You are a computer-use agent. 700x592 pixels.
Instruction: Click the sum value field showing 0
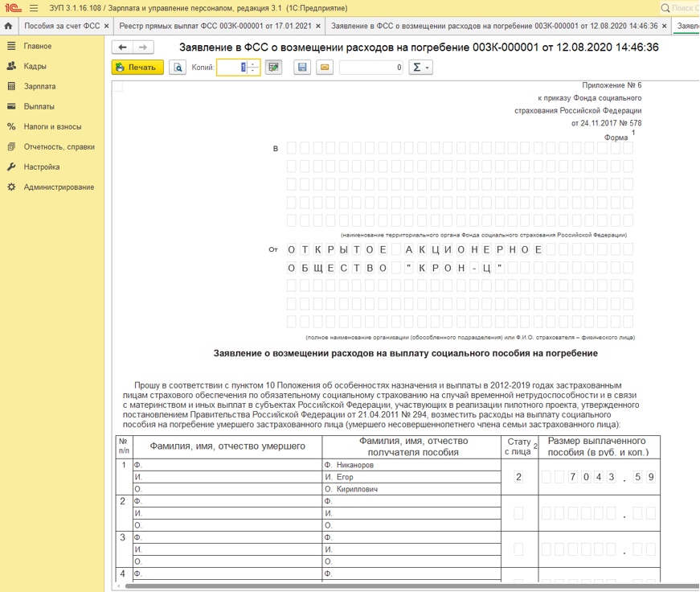tap(371, 68)
